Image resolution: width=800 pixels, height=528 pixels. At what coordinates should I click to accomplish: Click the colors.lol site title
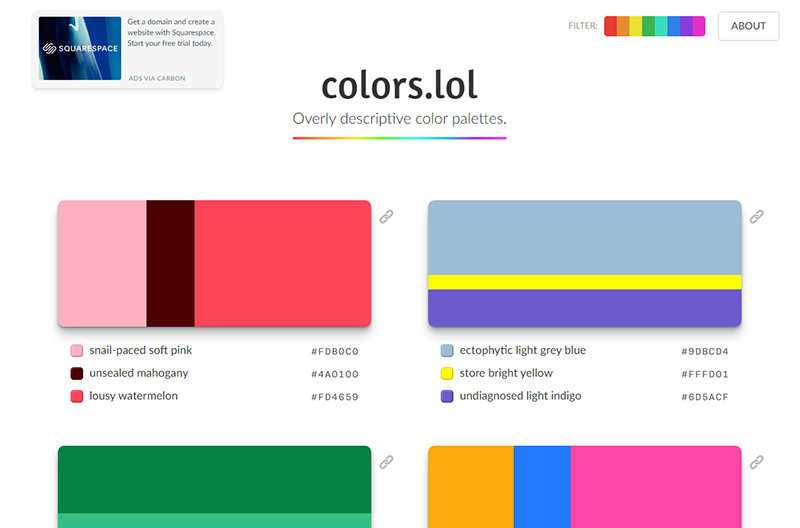399,85
